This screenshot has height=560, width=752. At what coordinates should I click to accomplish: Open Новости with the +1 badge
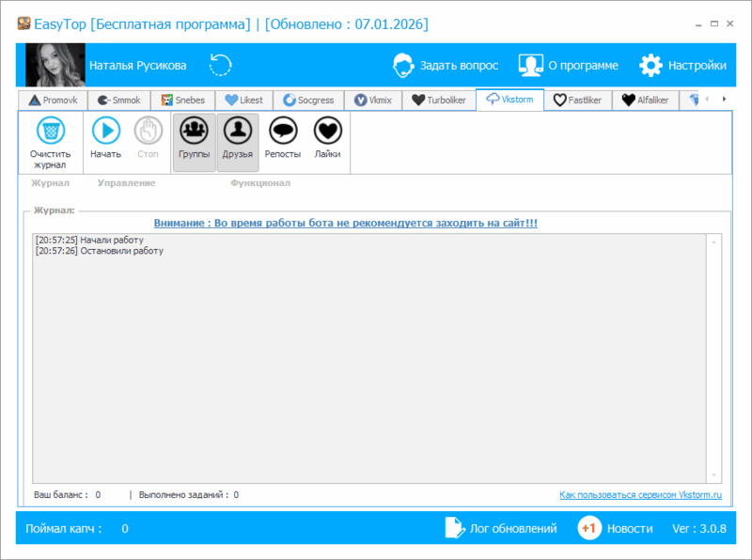point(588,528)
